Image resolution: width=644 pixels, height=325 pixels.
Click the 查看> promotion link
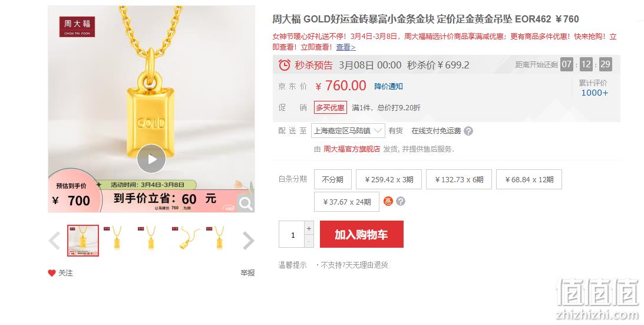346,47
